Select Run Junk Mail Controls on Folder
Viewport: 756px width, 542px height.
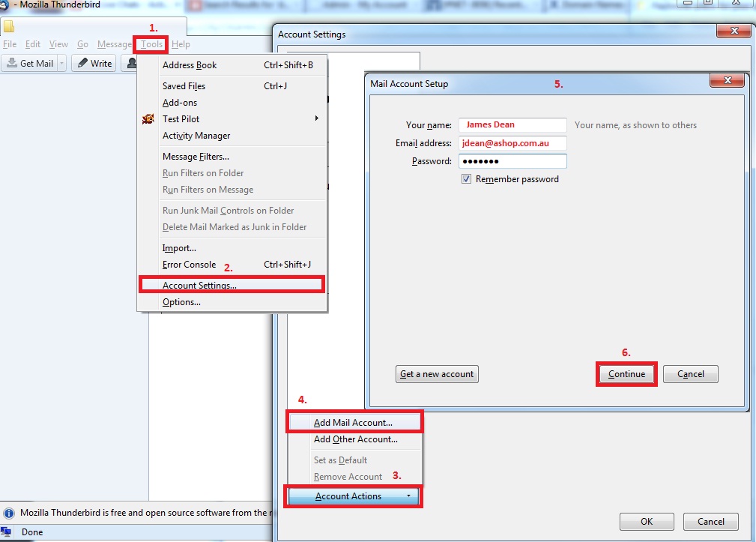pos(232,211)
